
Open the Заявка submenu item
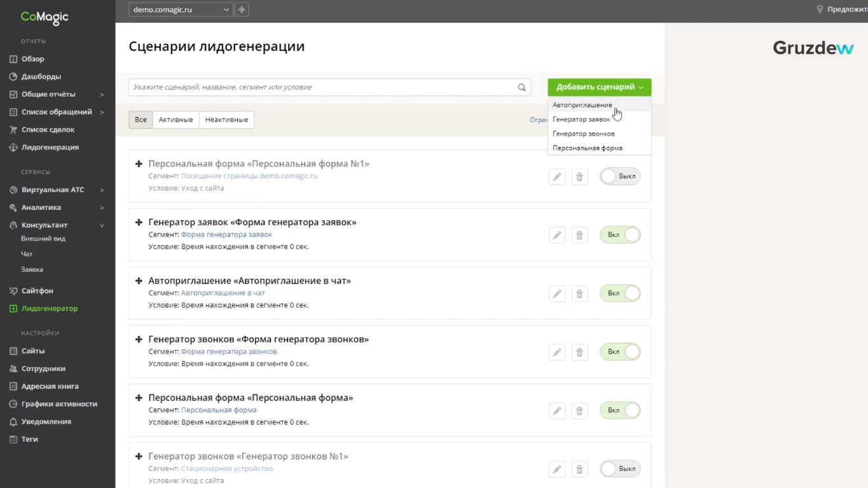[32, 270]
